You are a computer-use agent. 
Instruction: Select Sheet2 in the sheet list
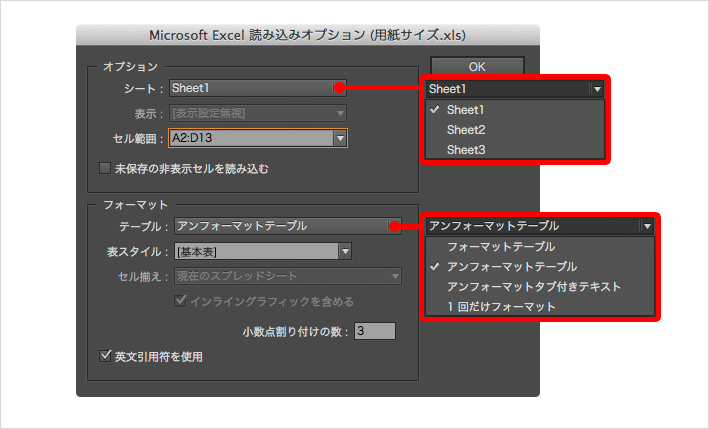pos(515,130)
